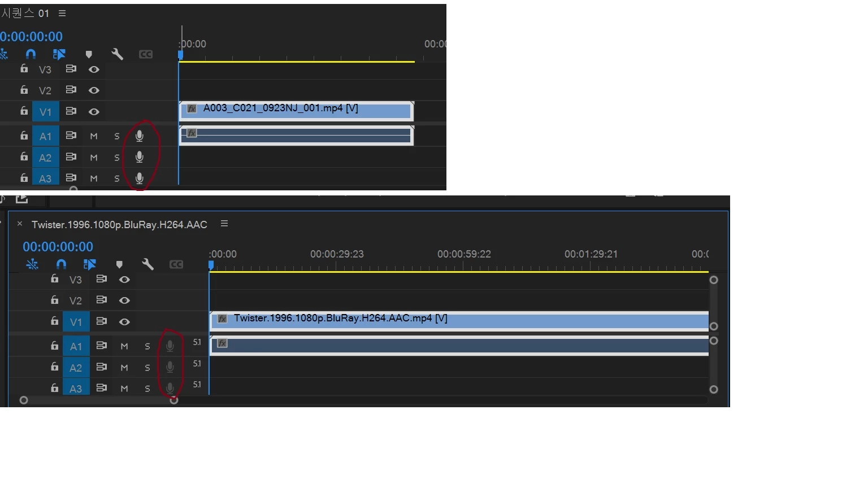Image resolution: width=868 pixels, height=488 pixels.
Task: Add a marker in the Twister timeline
Action: (x=119, y=264)
